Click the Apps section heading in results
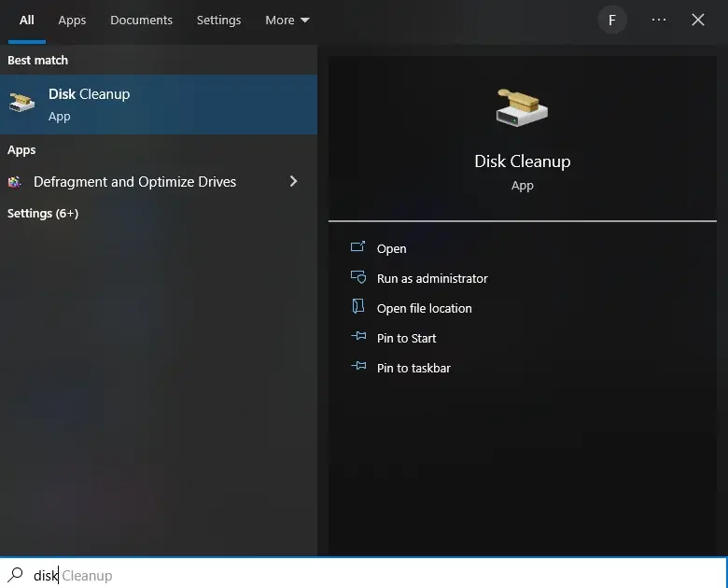Viewport: 728px width, 588px height. [x=21, y=150]
